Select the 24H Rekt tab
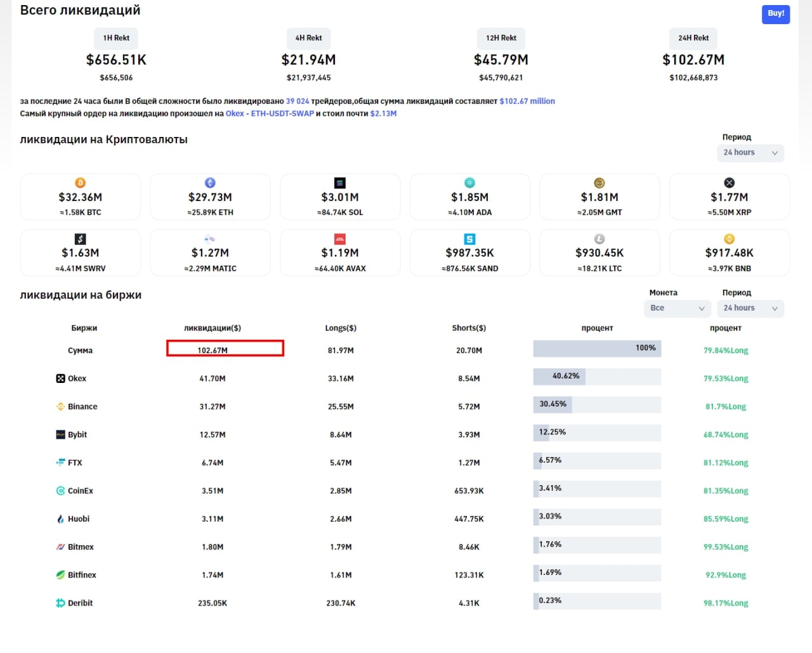 pyautogui.click(x=693, y=38)
